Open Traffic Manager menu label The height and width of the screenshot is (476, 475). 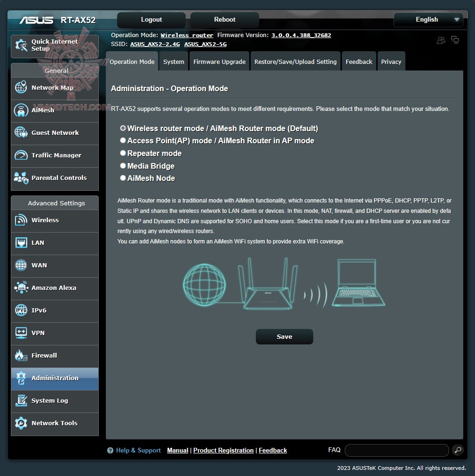click(56, 156)
